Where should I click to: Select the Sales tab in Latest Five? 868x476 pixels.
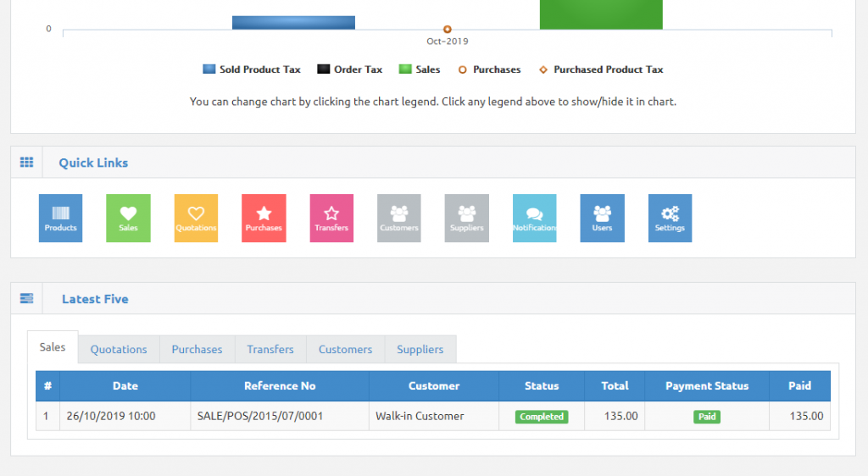coord(53,347)
